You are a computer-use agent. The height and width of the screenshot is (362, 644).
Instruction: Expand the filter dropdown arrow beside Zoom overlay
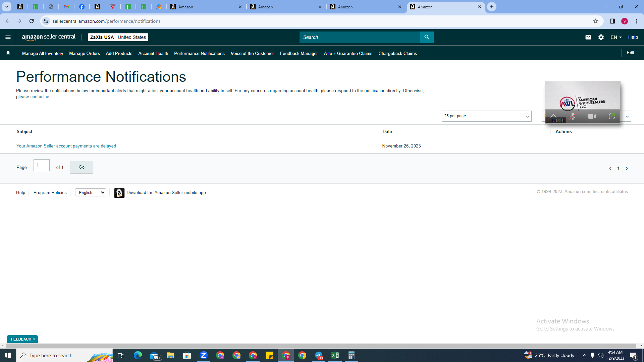tap(627, 116)
